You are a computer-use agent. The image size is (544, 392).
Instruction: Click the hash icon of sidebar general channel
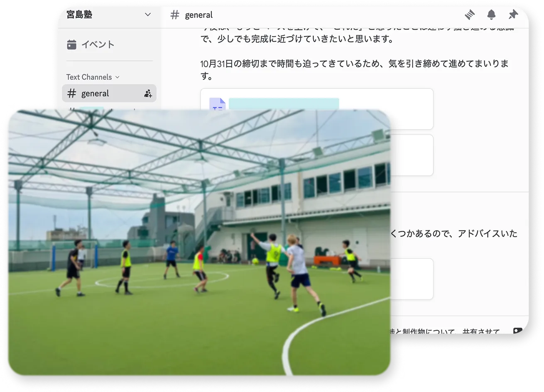click(72, 93)
